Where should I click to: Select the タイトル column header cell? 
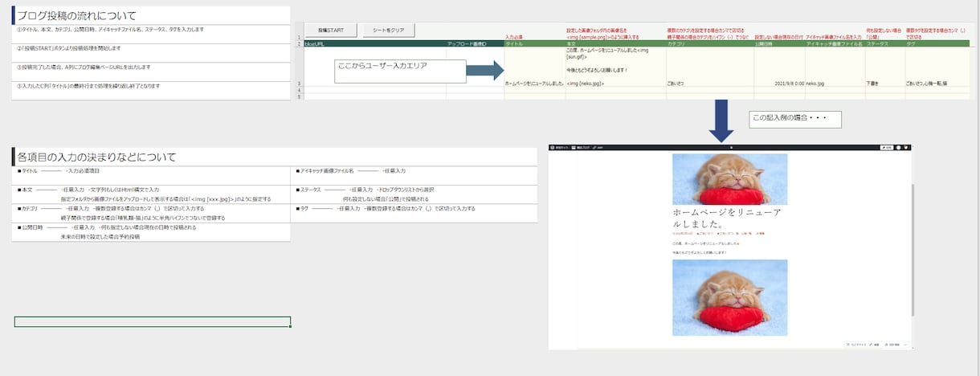tap(534, 43)
